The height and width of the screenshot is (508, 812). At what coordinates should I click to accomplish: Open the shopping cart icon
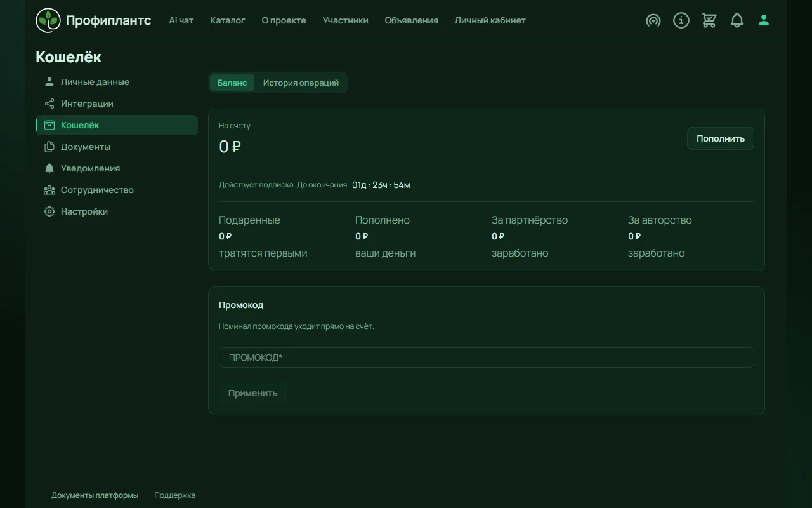click(709, 20)
